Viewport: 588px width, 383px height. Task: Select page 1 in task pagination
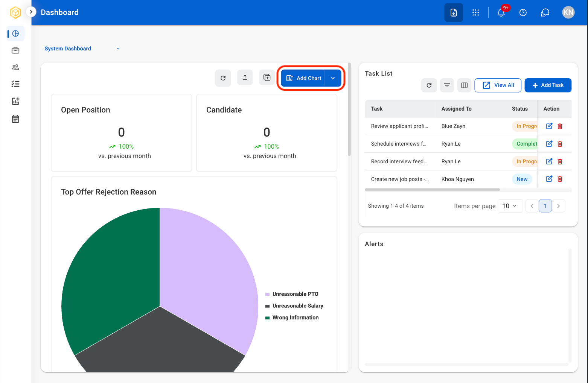pyautogui.click(x=545, y=206)
